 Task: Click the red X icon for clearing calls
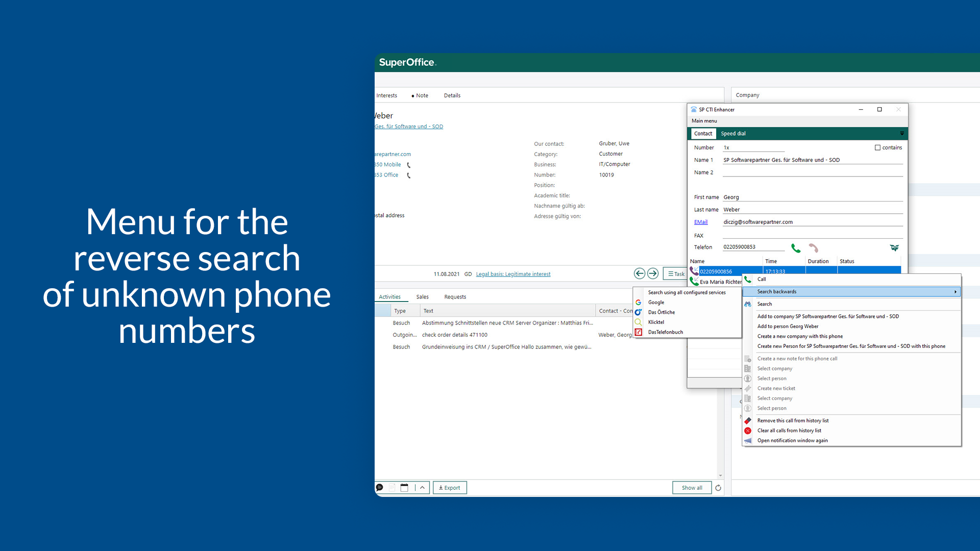coord(748,431)
